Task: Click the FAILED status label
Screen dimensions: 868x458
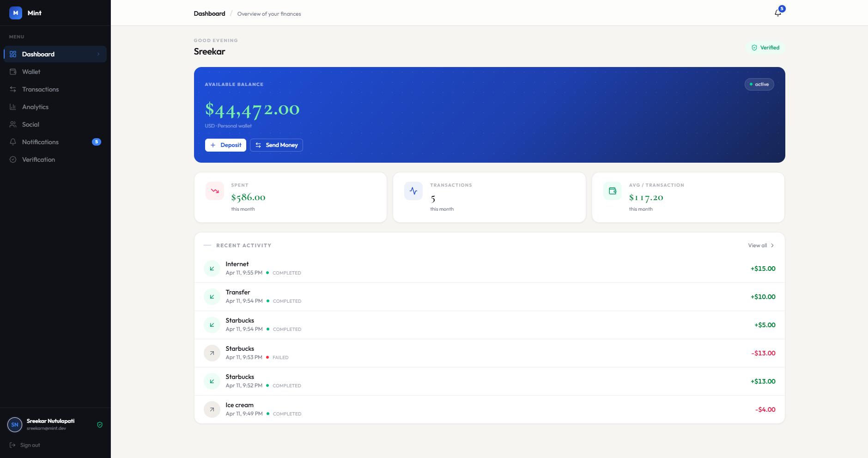Action: click(280, 358)
